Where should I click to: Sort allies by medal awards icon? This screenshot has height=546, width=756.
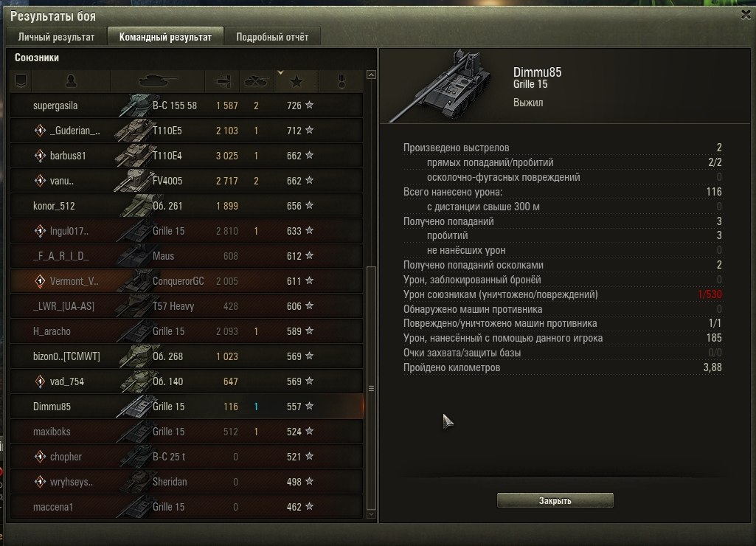[341, 81]
